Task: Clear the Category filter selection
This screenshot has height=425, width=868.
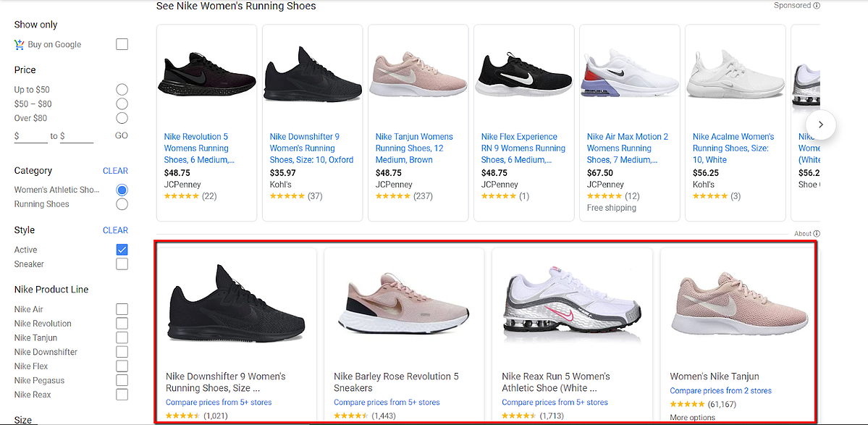Action: [x=115, y=170]
